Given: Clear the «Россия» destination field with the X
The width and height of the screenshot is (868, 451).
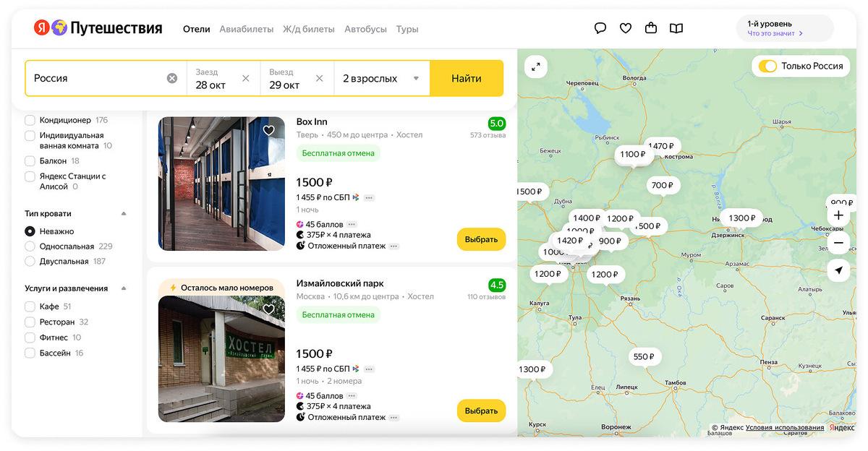Looking at the screenshot, I should coord(171,77).
